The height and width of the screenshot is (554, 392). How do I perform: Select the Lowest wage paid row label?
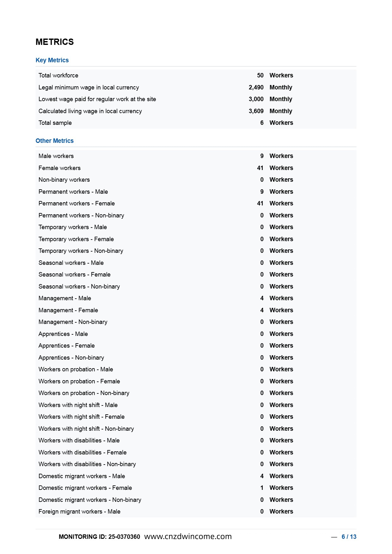pyautogui.click(x=97, y=99)
